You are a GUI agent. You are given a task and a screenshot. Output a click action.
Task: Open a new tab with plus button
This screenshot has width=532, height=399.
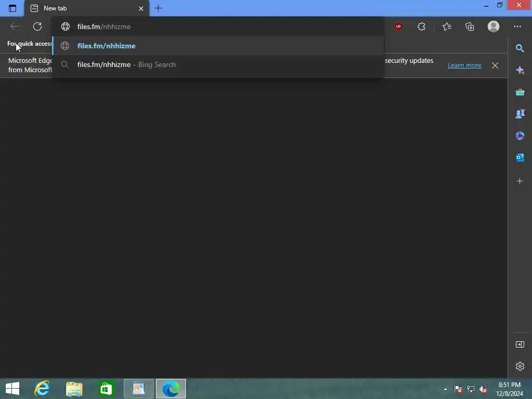[158, 8]
